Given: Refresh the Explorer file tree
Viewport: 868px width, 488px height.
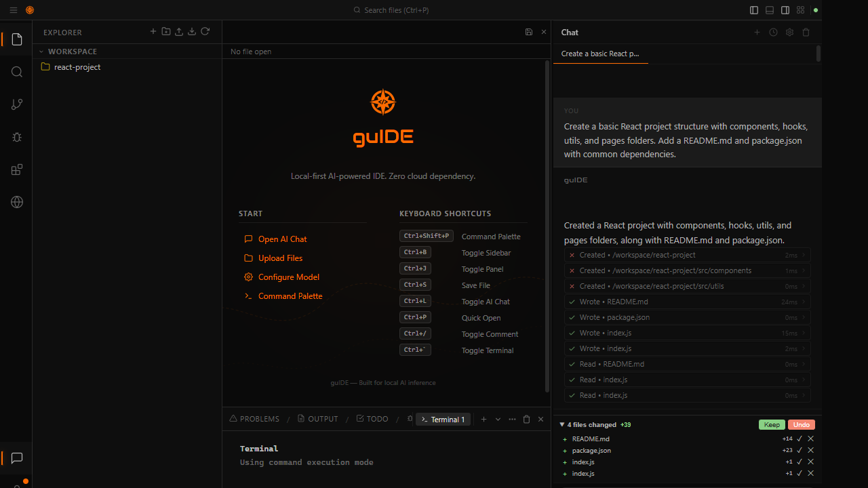Looking at the screenshot, I should tap(205, 32).
